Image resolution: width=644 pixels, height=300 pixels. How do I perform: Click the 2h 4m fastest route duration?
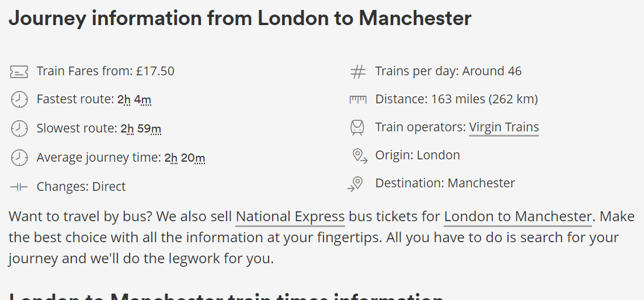coord(134,99)
